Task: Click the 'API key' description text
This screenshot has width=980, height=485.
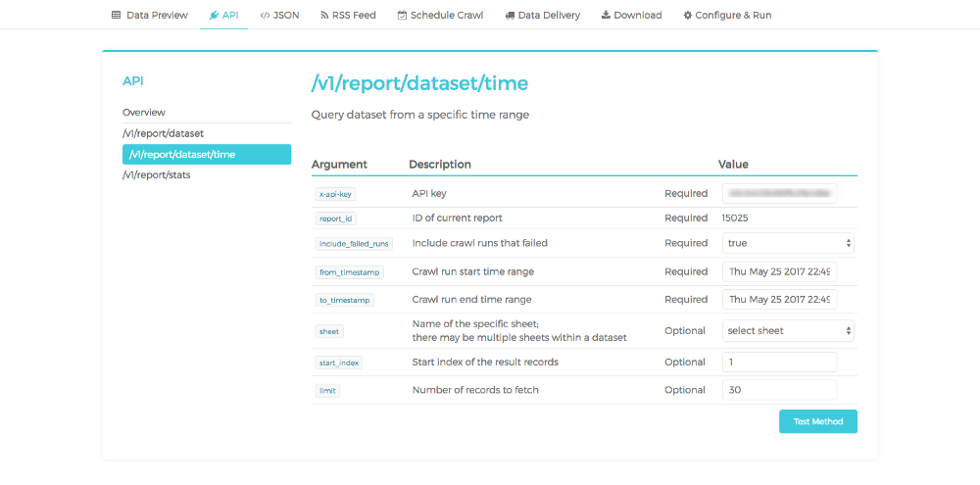Action: tap(429, 193)
